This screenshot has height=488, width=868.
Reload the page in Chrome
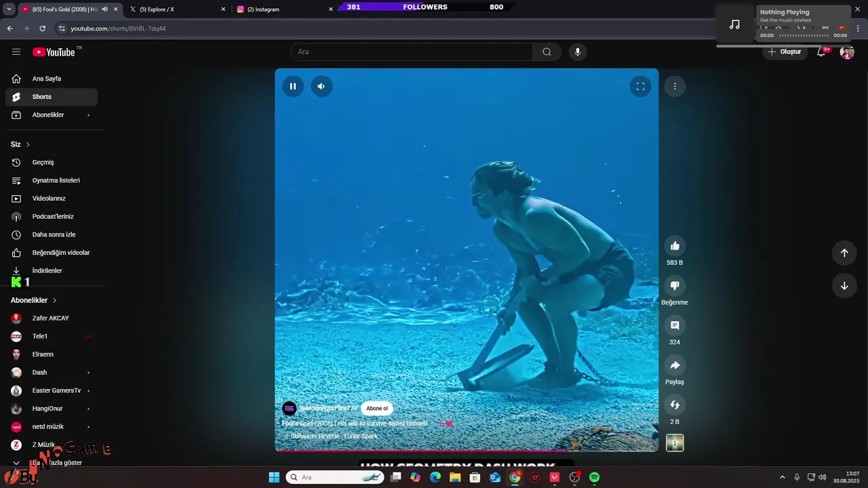point(42,28)
